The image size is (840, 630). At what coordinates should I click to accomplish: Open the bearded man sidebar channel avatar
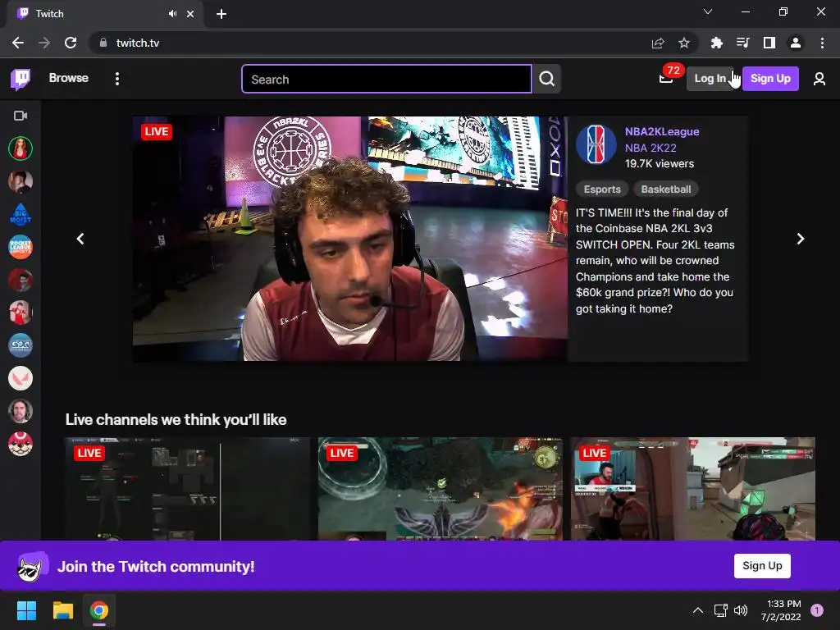[21, 412]
